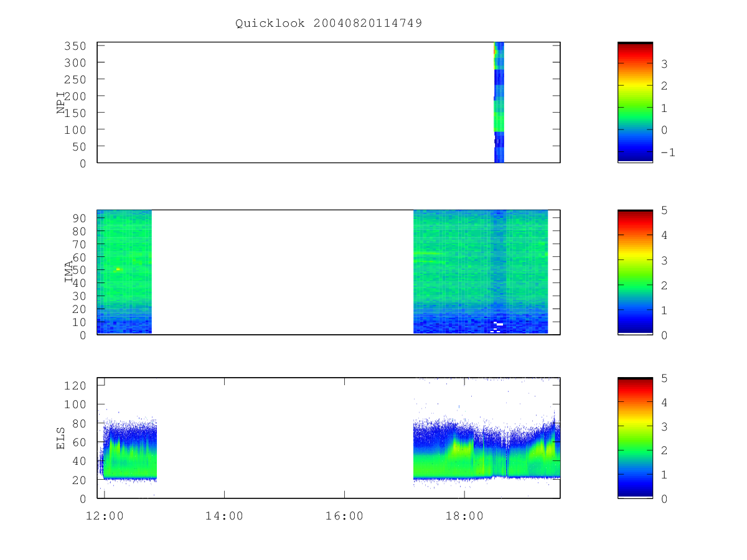This screenshot has height=560, width=747.
Task: Click the ELS spectrogram block starting at 12:00
Action: [128, 451]
